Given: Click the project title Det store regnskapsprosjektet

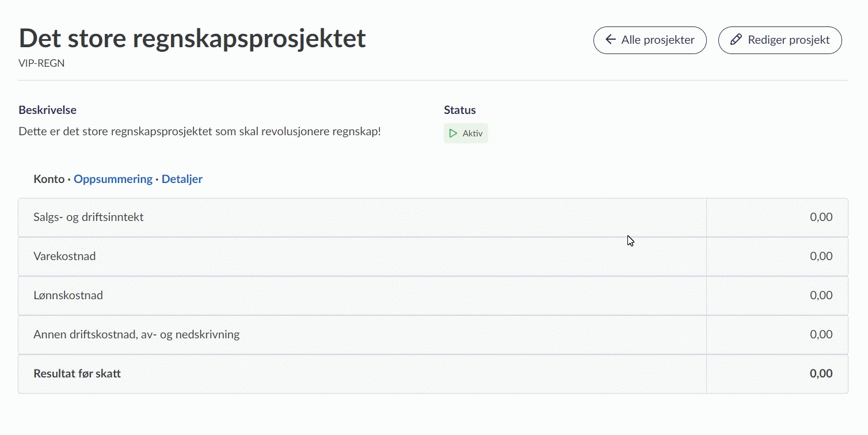Looking at the screenshot, I should click(x=192, y=39).
